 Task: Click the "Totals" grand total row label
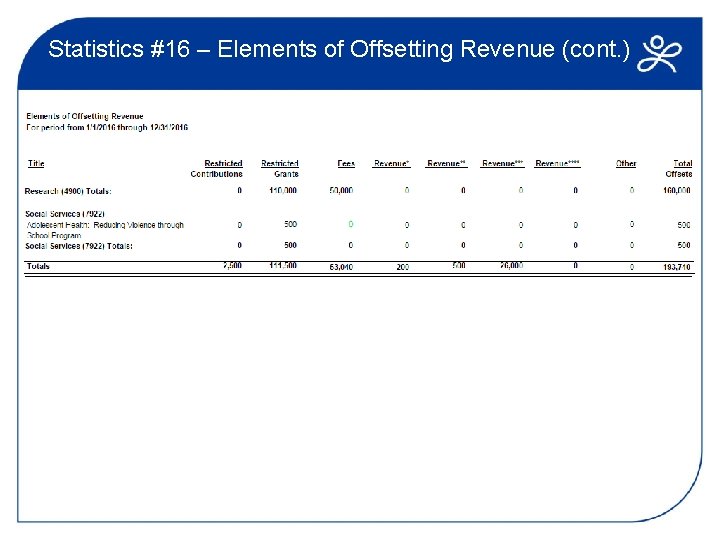pyautogui.click(x=38, y=266)
